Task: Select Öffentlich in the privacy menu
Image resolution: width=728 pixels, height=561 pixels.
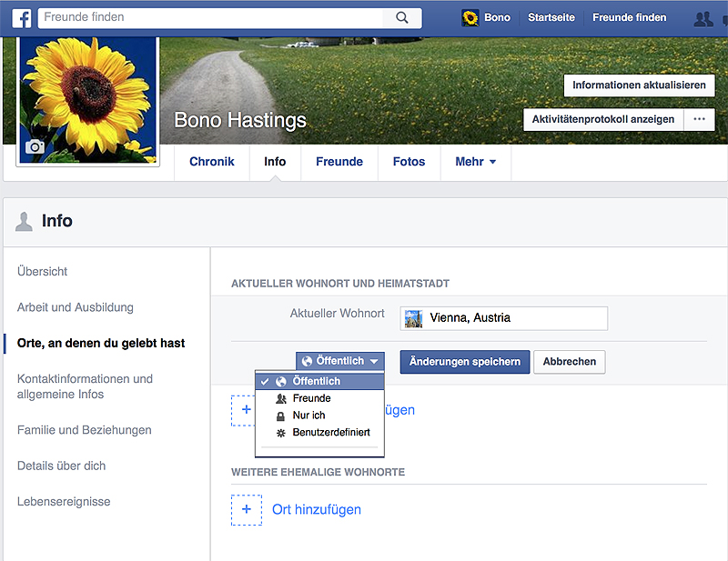Action: point(320,381)
